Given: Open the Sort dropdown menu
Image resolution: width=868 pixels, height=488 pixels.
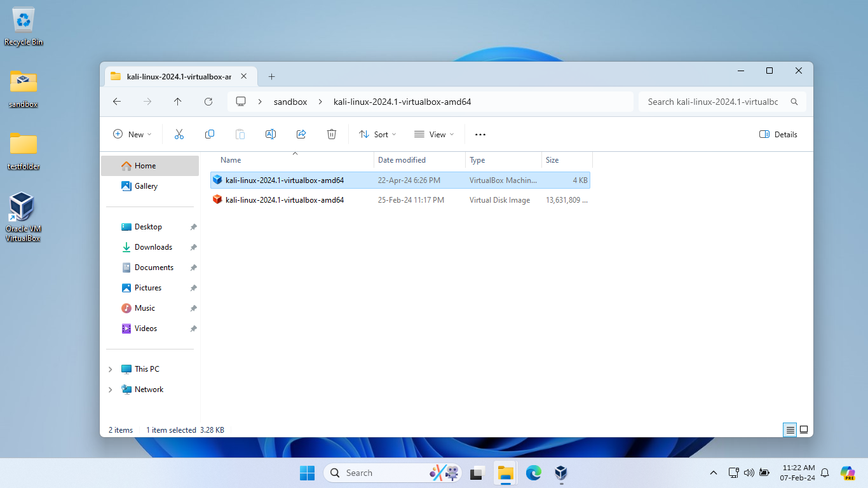Looking at the screenshot, I should (377, 134).
